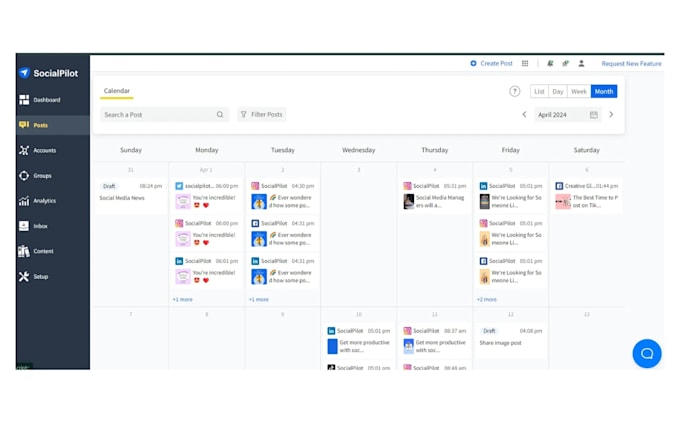This screenshot has height=423, width=680.
Task: Open the LinkedIn We're Looking for Someone post
Action: [x=511, y=196]
